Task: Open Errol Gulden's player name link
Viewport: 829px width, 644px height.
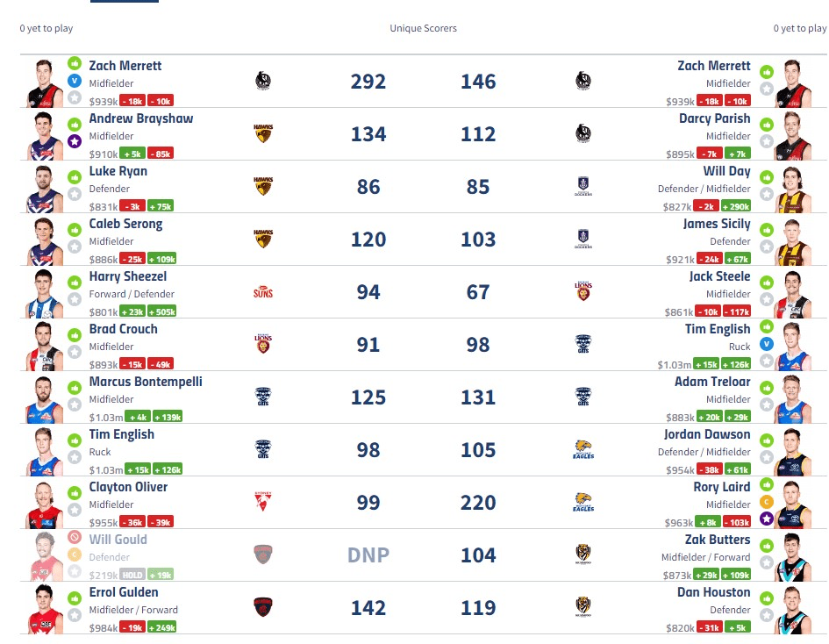Action: (124, 592)
